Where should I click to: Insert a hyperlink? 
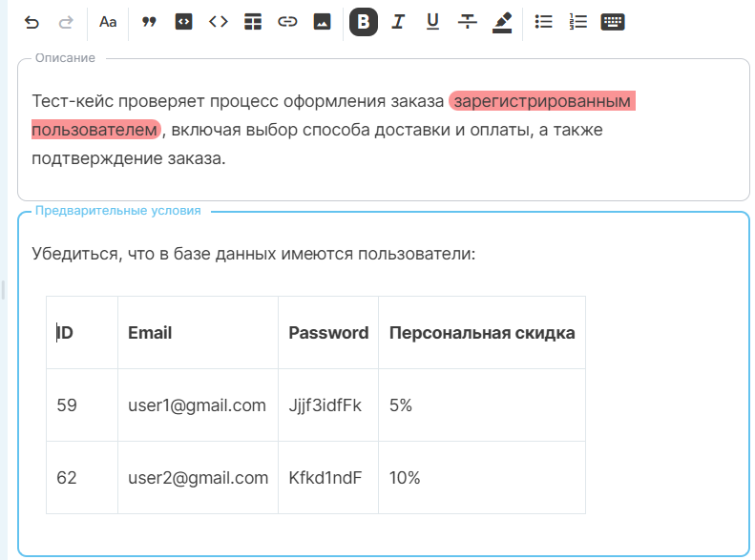pos(287,22)
